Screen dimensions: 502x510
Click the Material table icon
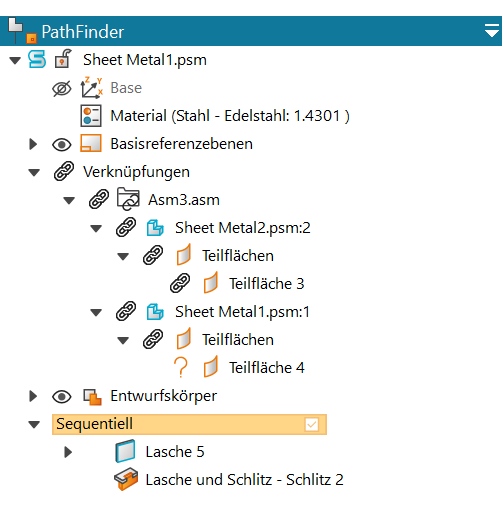[91, 116]
